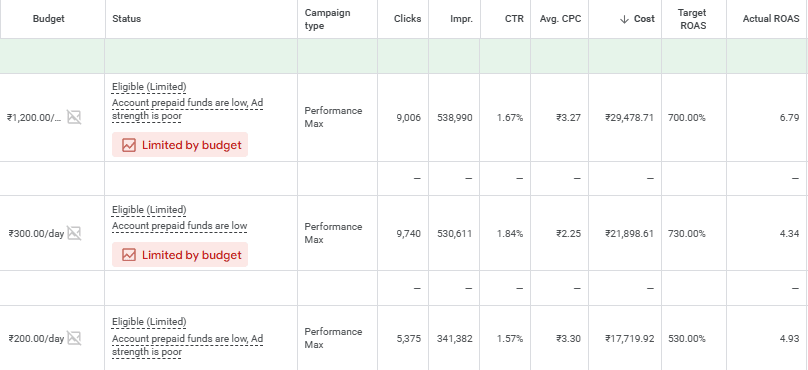The image size is (808, 370).
Task: Click the ₹21,898.61 cost cell
Action: pyautogui.click(x=629, y=233)
